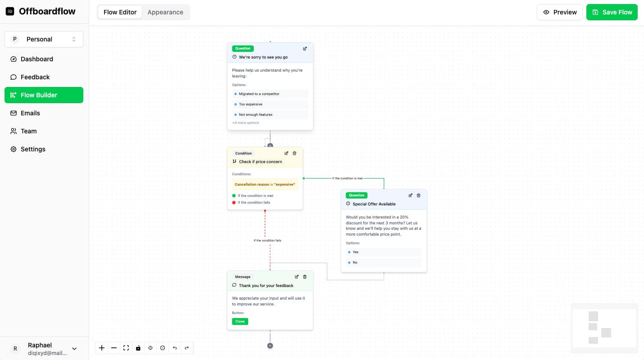Open the Personal workspace switcher
This screenshot has height=360, width=644.
pos(44,39)
